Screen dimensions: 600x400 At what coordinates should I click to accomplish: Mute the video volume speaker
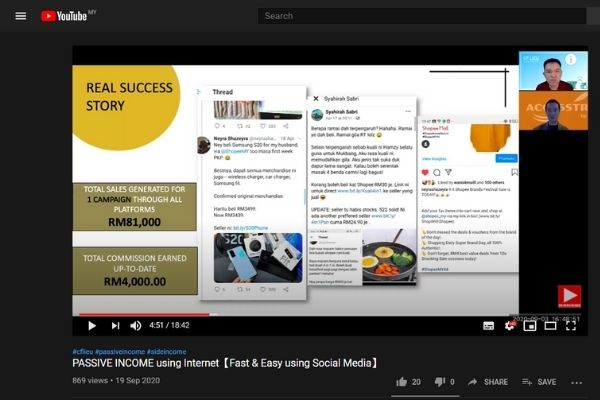click(x=136, y=326)
